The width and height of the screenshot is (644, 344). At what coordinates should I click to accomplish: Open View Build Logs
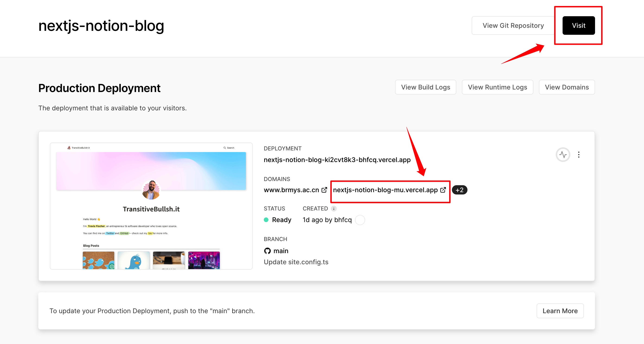[425, 87]
